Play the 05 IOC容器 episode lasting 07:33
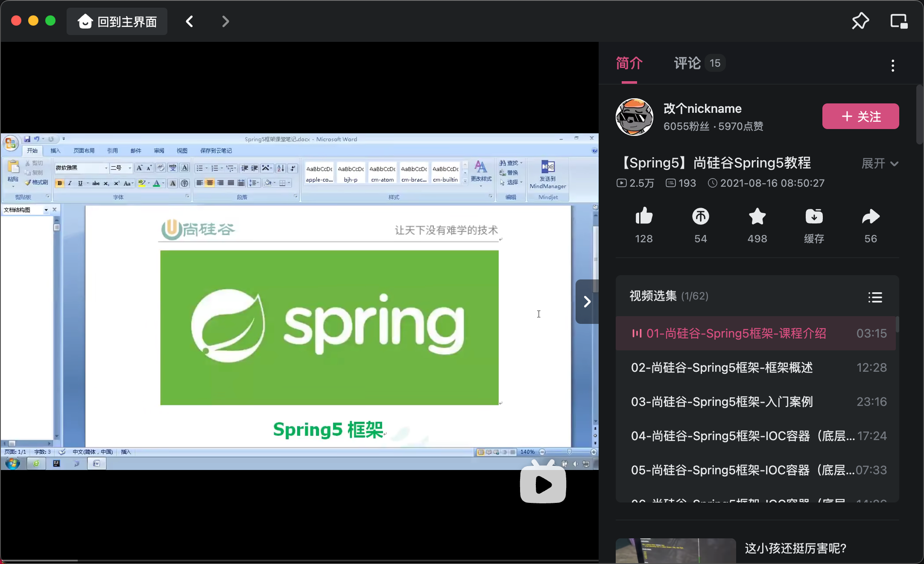 tap(755, 470)
